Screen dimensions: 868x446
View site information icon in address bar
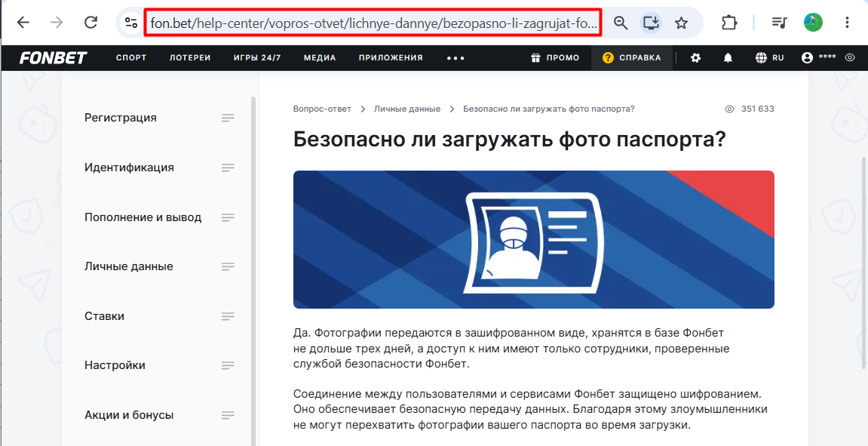click(x=130, y=23)
